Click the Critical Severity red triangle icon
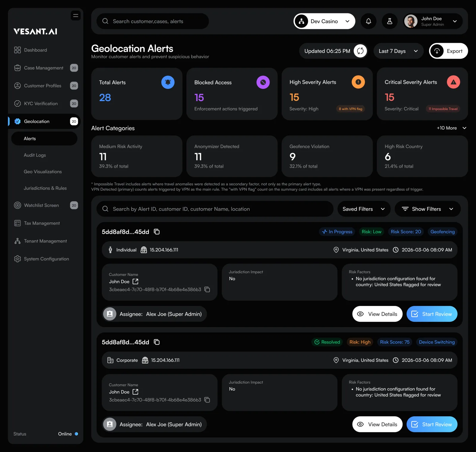The width and height of the screenshot is (476, 452). 453,82
